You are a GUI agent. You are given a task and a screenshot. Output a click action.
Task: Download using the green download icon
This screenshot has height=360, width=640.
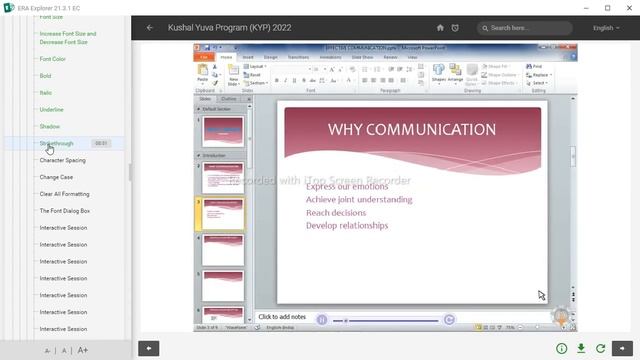click(581, 348)
